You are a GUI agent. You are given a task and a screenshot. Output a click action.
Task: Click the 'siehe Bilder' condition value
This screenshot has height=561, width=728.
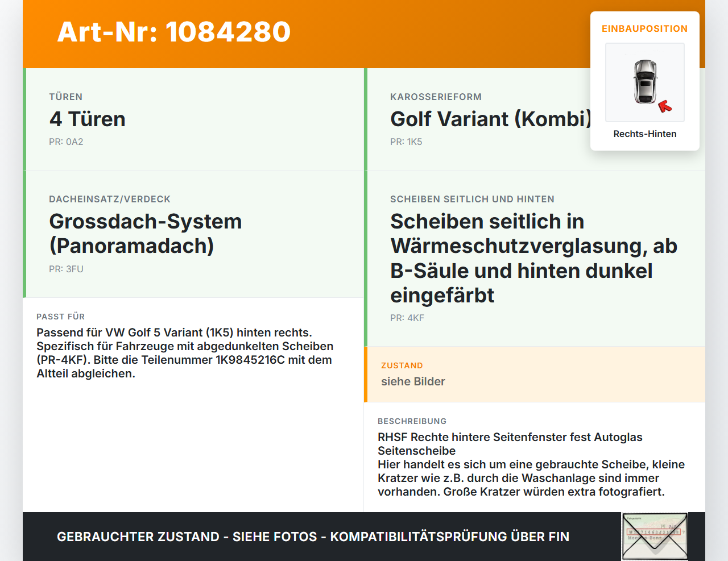point(413,381)
